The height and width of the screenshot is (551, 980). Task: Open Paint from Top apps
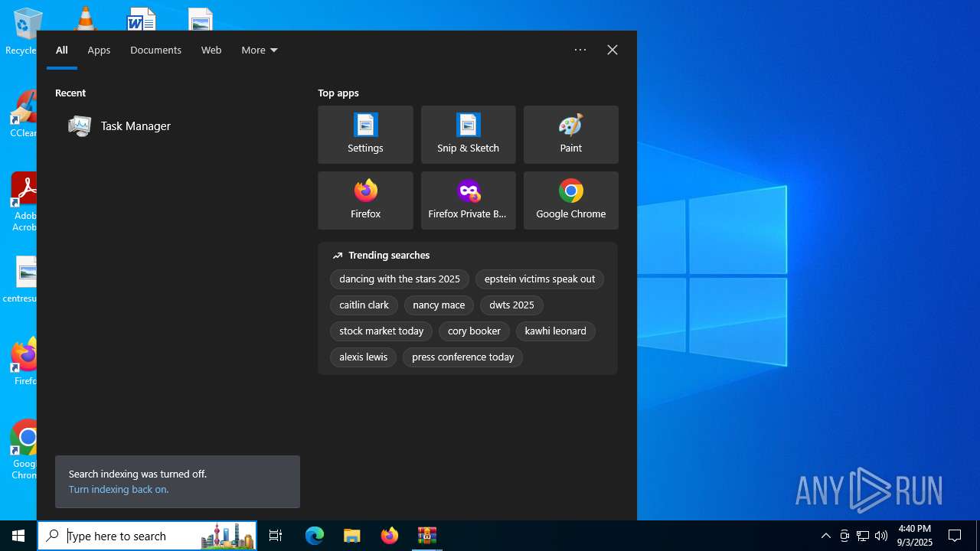tap(570, 135)
